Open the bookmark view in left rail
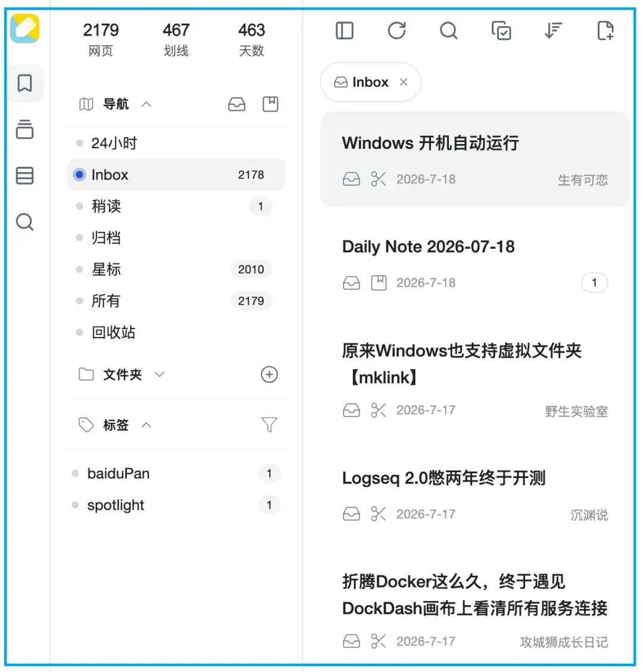Image resolution: width=643 pixels, height=672 pixels. (25, 83)
